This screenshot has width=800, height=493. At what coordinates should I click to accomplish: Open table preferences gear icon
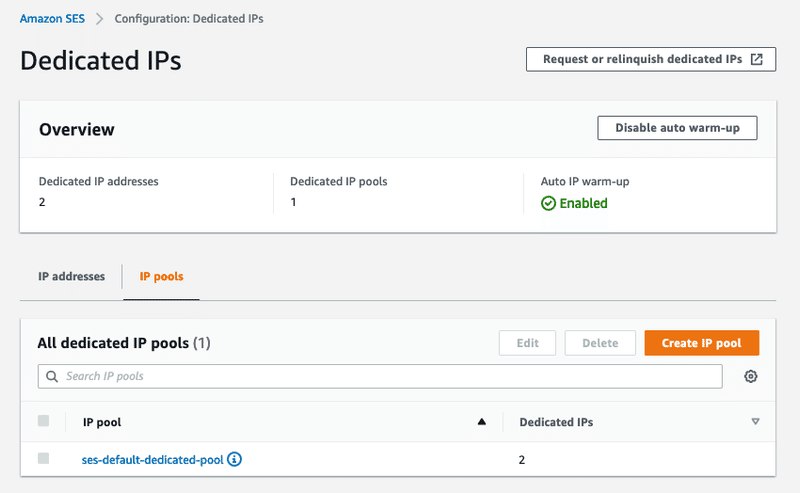tap(750, 377)
